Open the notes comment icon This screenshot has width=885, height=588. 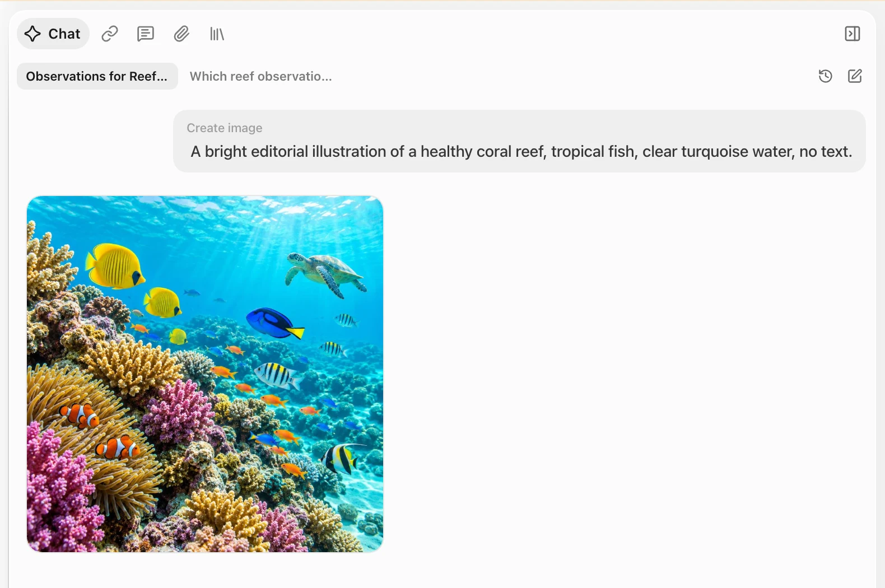pos(146,34)
